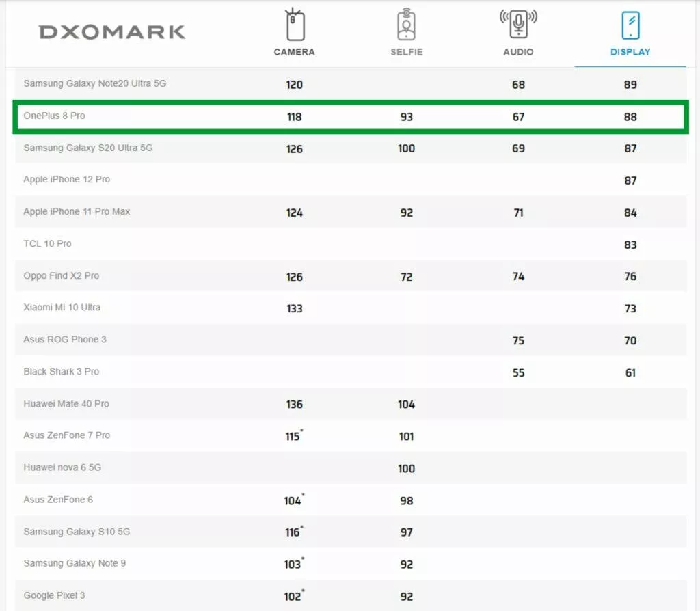Click Oppo Find X2 Pro display score 76

[630, 277]
